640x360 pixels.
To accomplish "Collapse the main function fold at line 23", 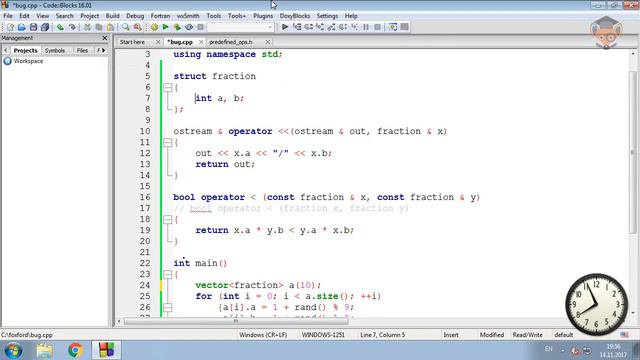I will [x=167, y=274].
